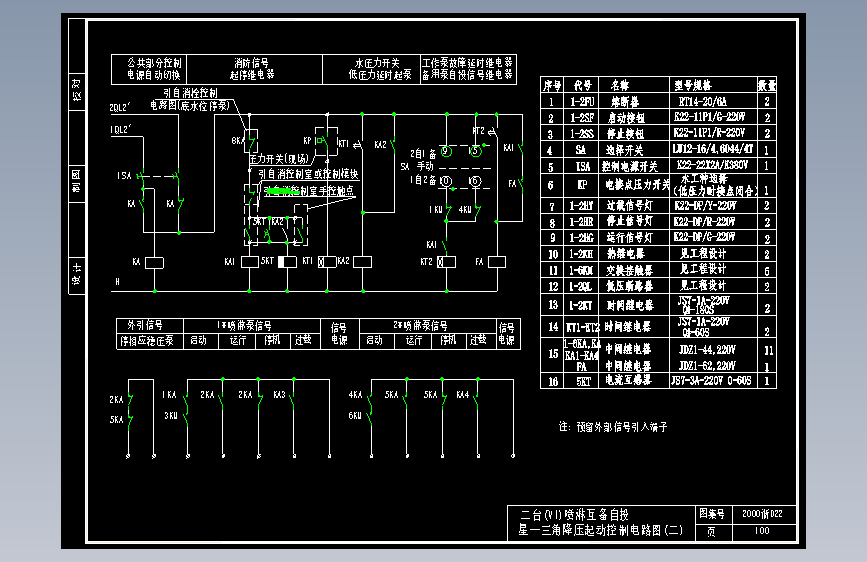
Task: Click the 'JDZ1-44,220V' specification cell
Action: click(x=707, y=350)
